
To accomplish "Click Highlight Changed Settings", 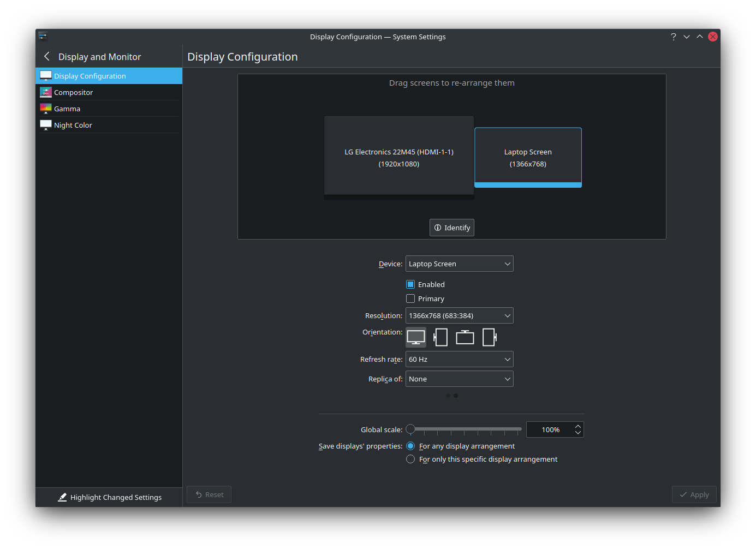I will tap(110, 497).
